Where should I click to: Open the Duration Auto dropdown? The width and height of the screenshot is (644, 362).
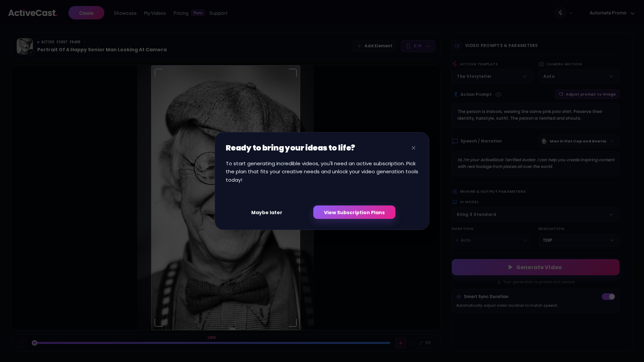(x=492, y=240)
